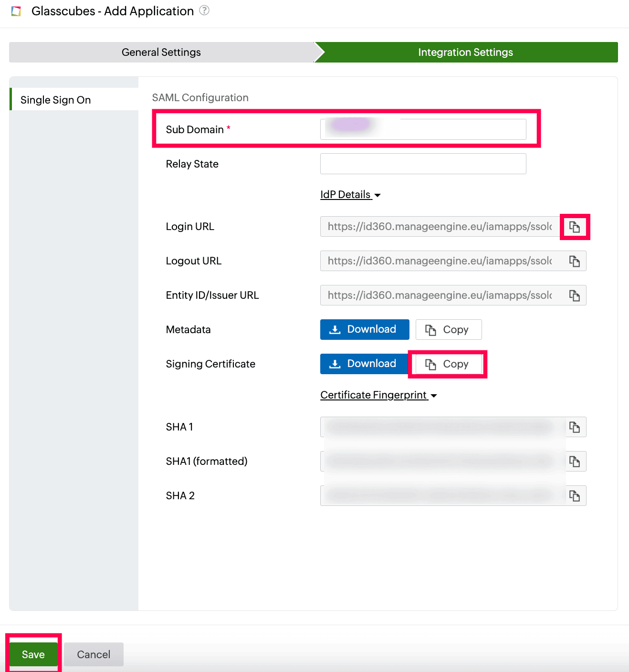Collapse the Certificate Fingerprint section
This screenshot has width=629, height=672.
(x=378, y=395)
